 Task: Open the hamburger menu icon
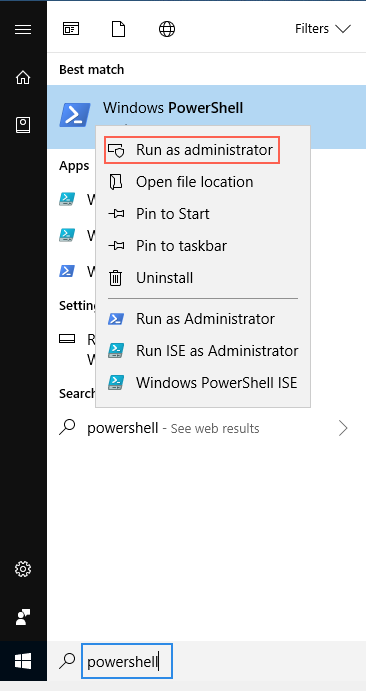(23, 30)
